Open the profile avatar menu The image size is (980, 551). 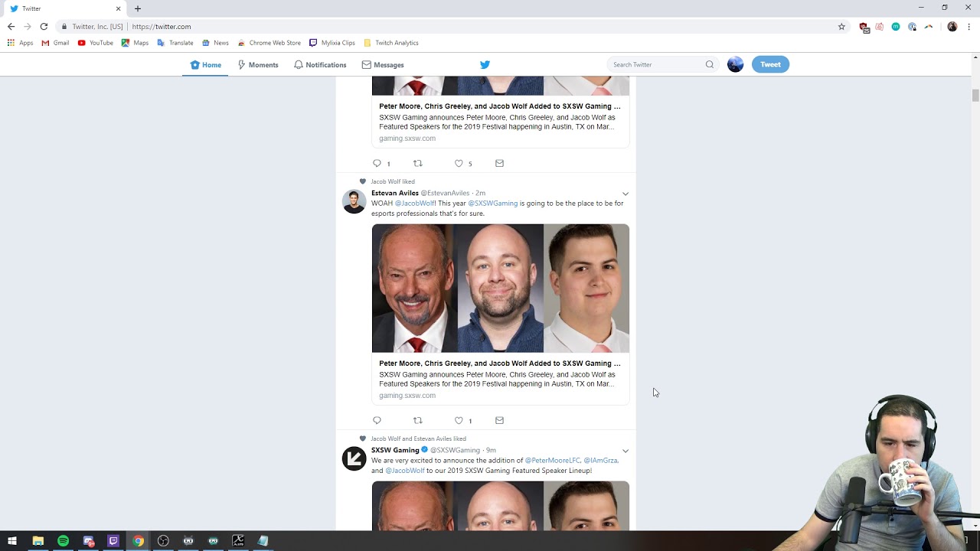[x=735, y=64]
